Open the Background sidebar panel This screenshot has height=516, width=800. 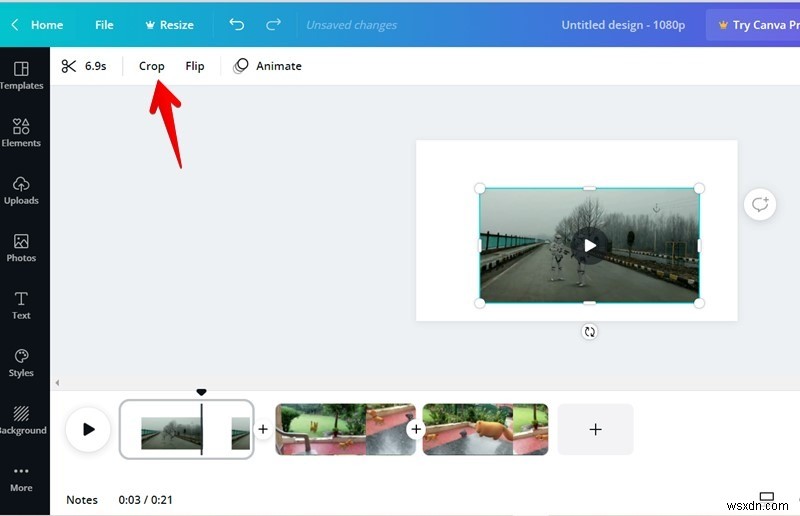(21, 421)
